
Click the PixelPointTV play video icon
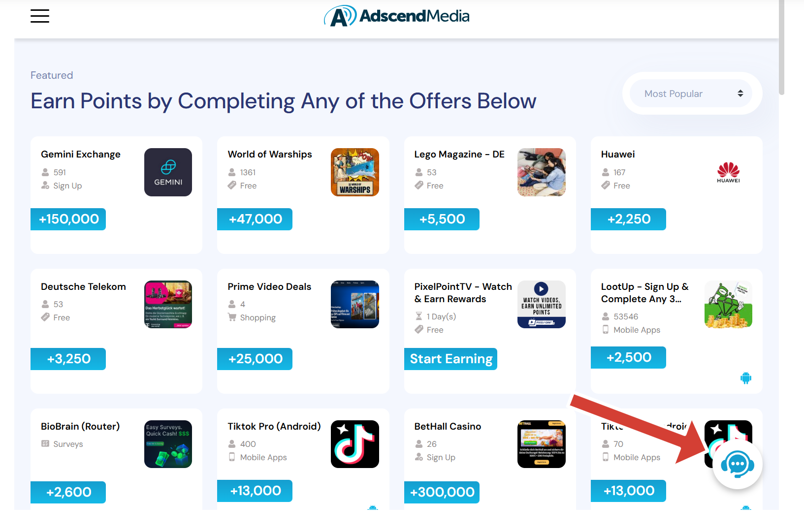(x=541, y=289)
